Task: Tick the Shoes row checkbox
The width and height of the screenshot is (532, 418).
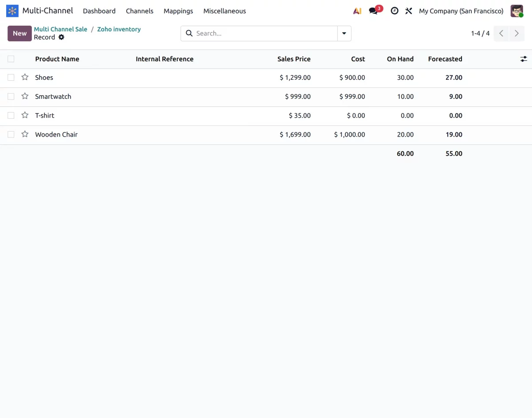Action: coord(11,77)
